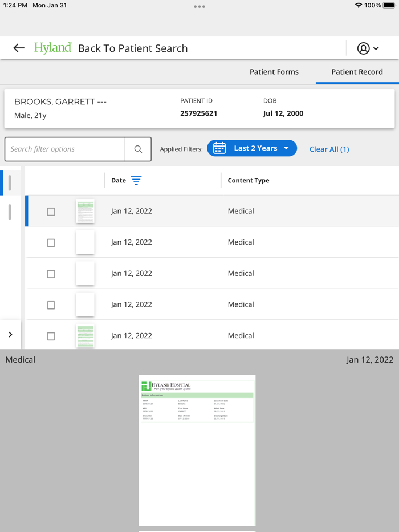Open the green-striped thumbnail in last row

tap(85, 335)
